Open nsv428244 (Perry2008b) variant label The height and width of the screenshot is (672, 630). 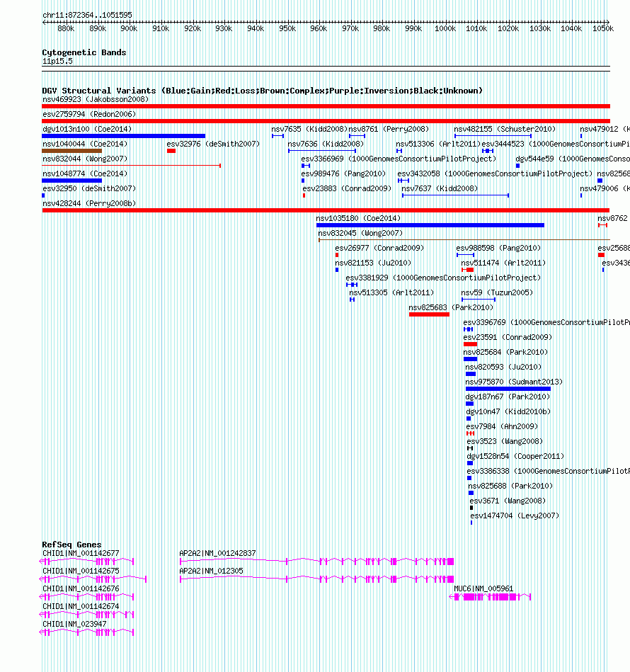click(x=89, y=203)
